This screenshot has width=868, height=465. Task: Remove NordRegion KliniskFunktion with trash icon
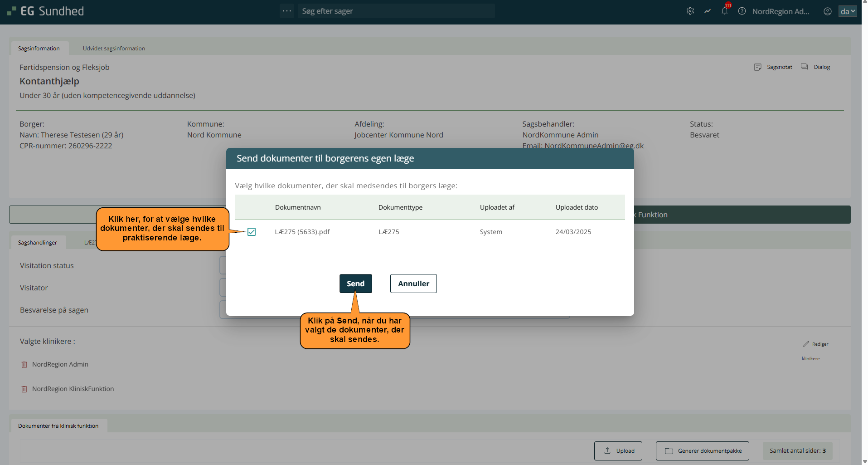click(24, 389)
